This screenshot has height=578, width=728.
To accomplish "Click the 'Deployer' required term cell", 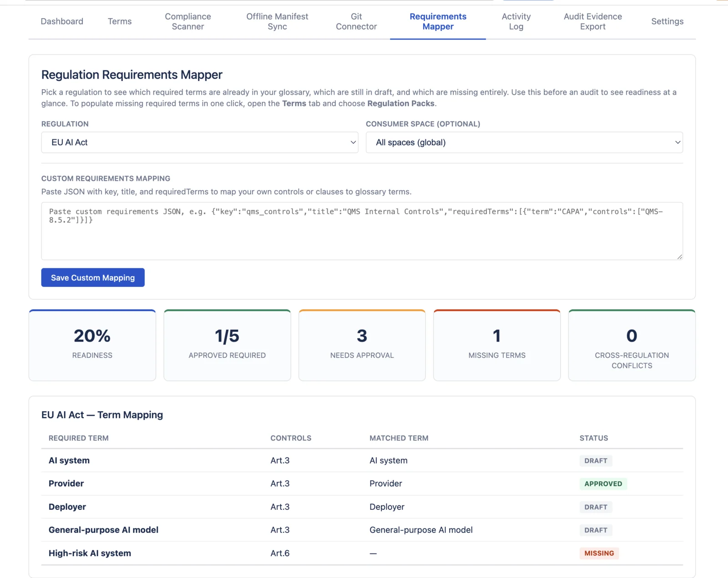I will pyautogui.click(x=67, y=507).
